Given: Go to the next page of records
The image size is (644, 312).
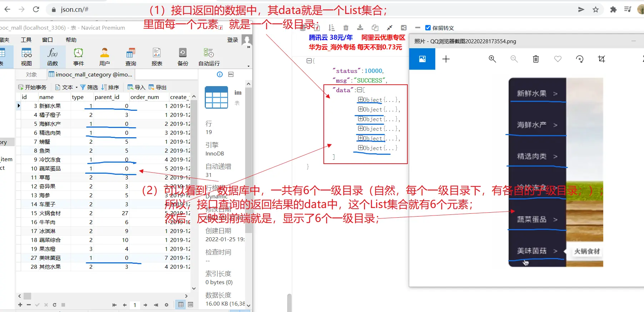Looking at the screenshot, I should tap(145, 305).
